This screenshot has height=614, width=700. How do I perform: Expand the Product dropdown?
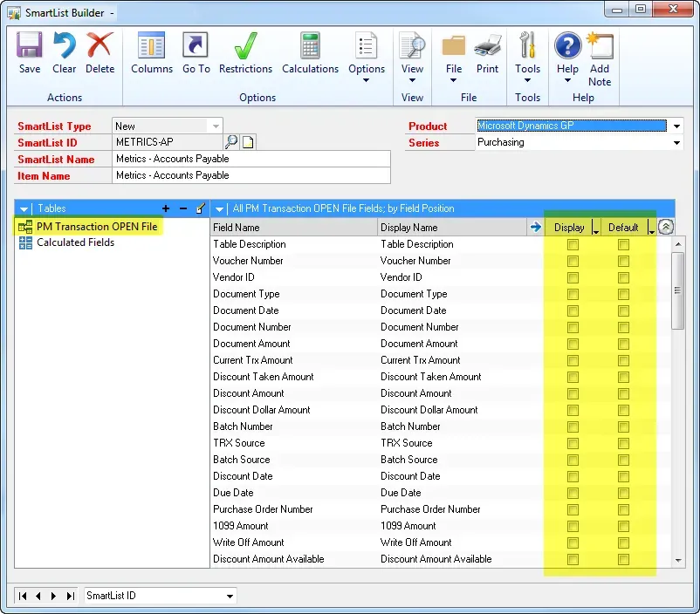coord(676,126)
